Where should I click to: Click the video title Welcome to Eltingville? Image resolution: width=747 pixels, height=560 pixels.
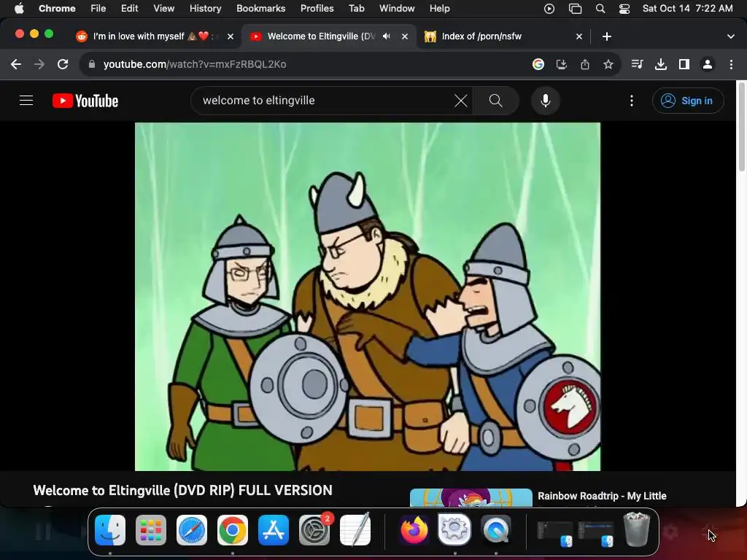(183, 490)
